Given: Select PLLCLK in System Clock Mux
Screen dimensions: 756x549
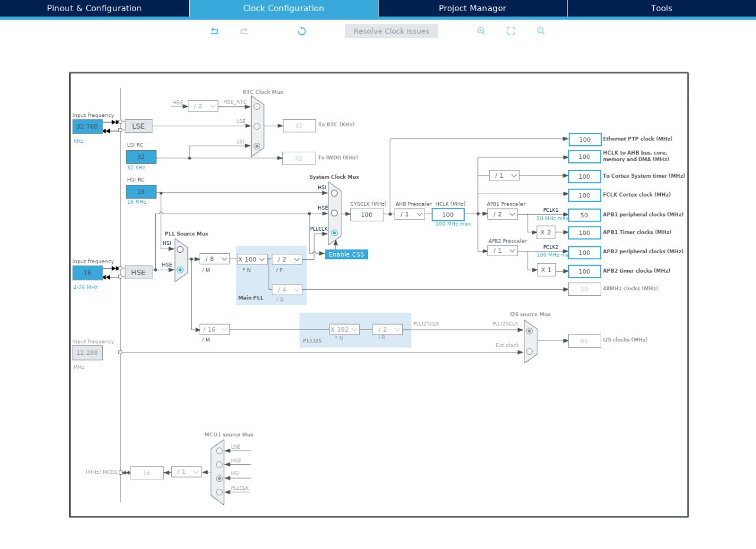Looking at the screenshot, I should click(x=334, y=233).
